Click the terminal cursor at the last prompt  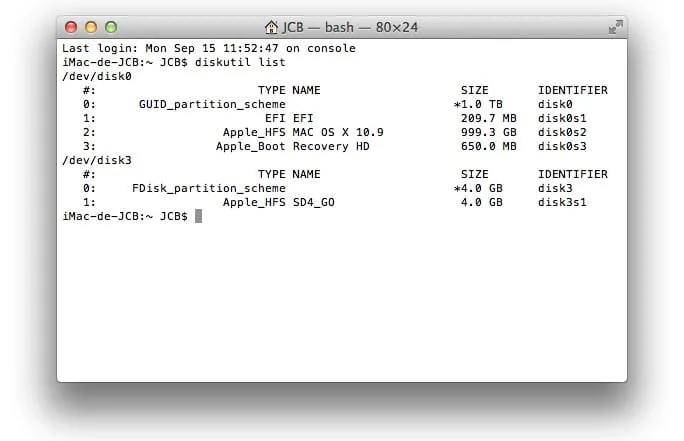(x=198, y=216)
